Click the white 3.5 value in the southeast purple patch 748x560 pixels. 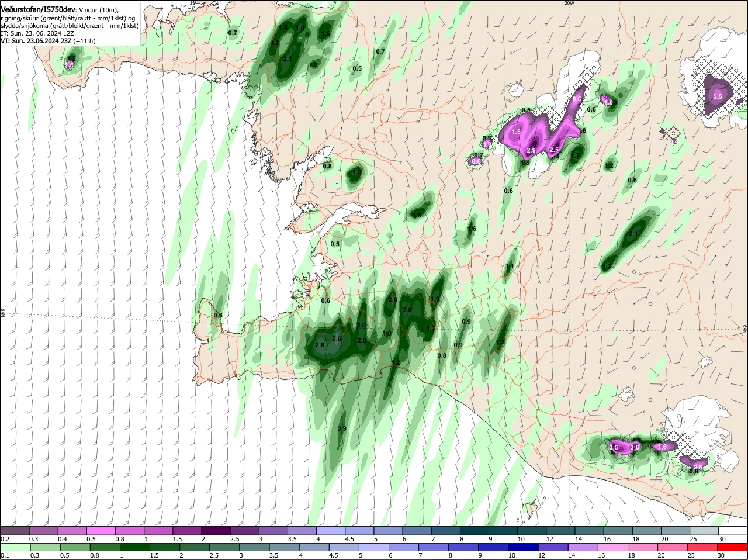click(614, 447)
